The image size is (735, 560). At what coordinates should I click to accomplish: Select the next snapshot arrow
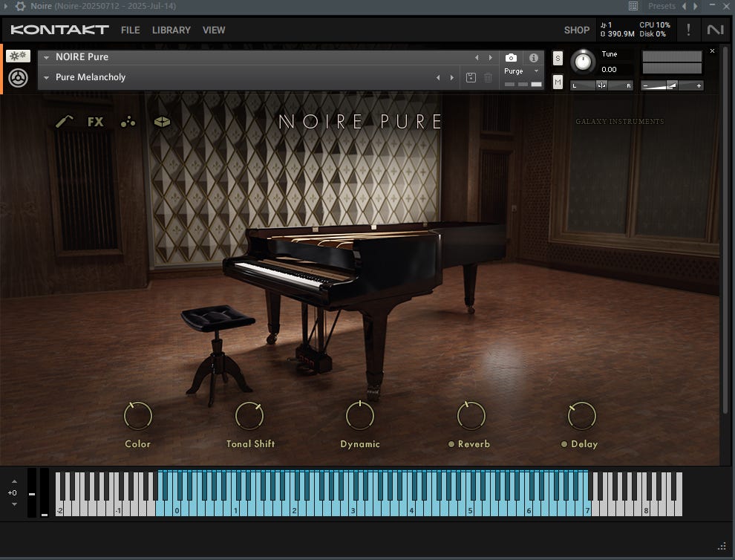(x=452, y=77)
